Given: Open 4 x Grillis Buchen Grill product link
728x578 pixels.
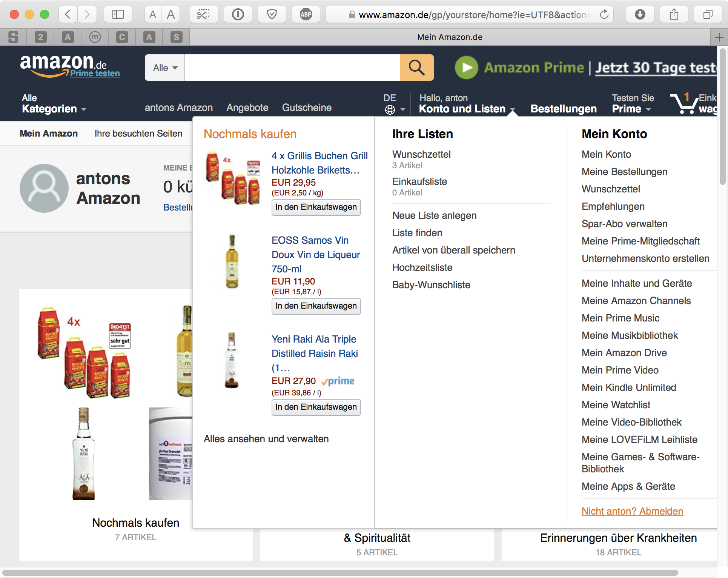Looking at the screenshot, I should coord(319,163).
